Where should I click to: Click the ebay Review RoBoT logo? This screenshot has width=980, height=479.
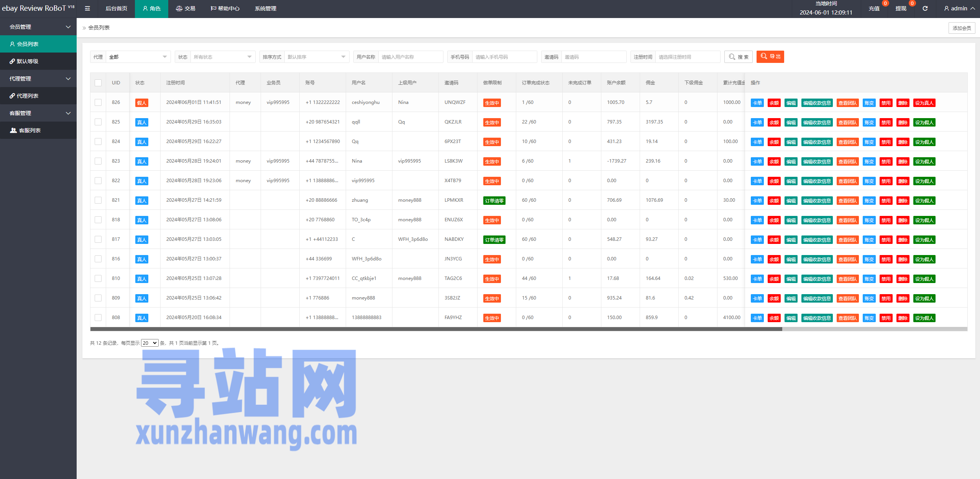click(38, 8)
